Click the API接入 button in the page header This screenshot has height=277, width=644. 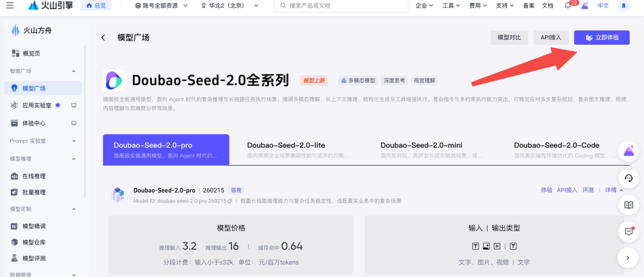[550, 38]
